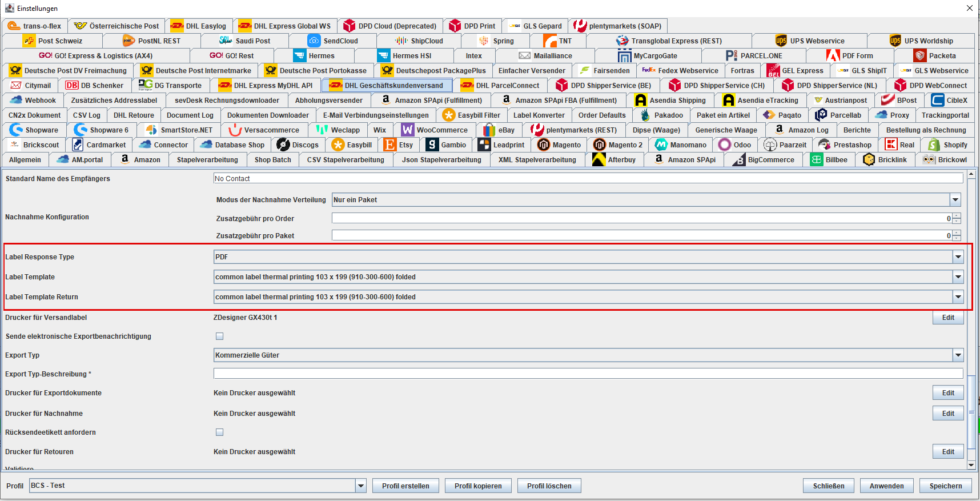Increase Zusatzgebühr pro Order with up arrow
The image size is (980, 501).
tap(957, 216)
